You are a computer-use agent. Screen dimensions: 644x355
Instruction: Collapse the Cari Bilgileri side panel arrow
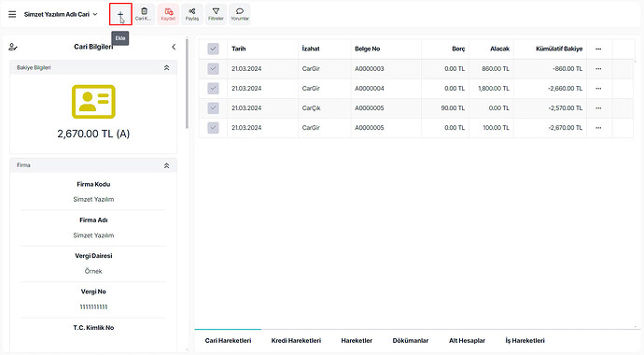pyautogui.click(x=174, y=47)
